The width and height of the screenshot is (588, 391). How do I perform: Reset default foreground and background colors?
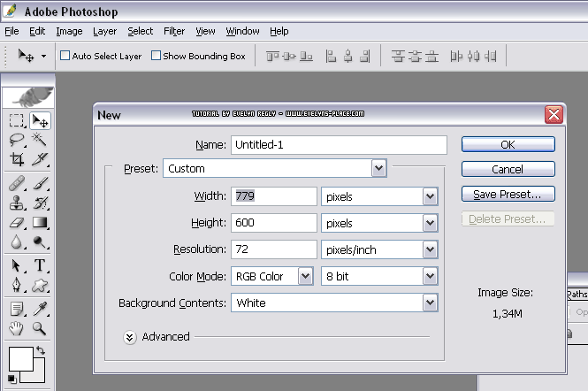click(x=12, y=379)
